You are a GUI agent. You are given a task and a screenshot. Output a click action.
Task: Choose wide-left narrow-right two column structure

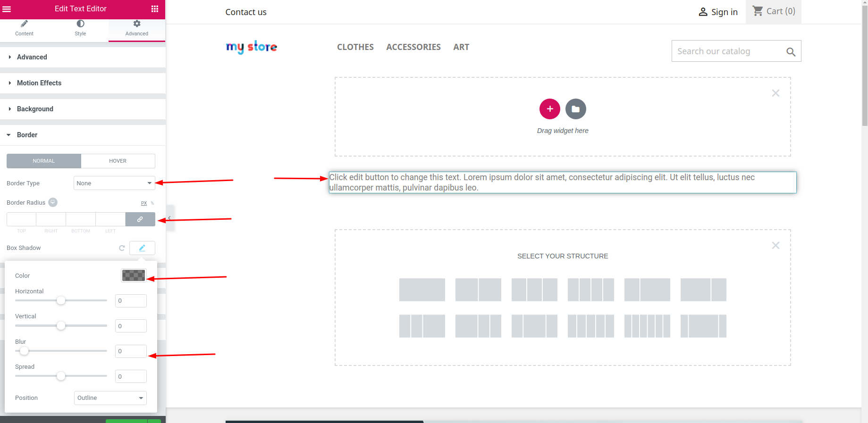coord(703,290)
